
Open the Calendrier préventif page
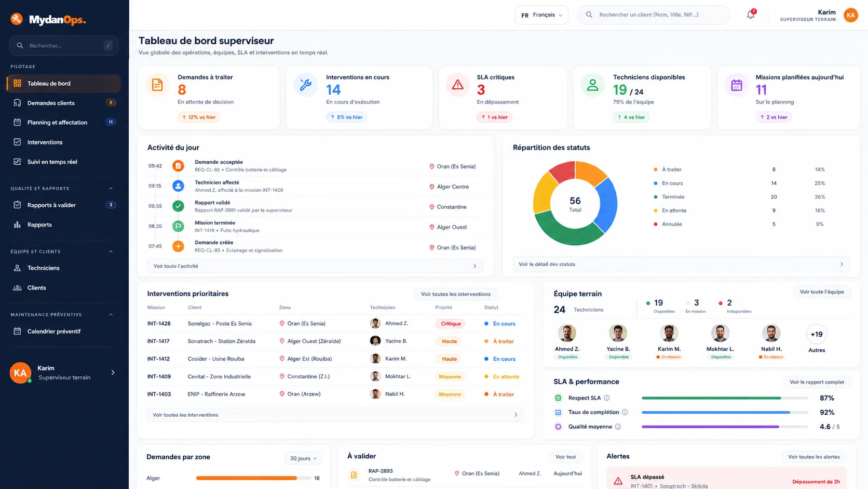point(64,331)
